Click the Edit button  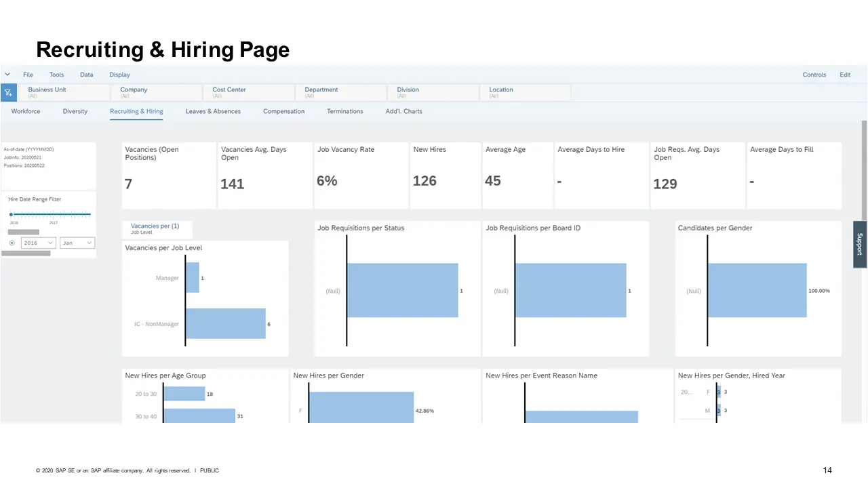(x=845, y=75)
